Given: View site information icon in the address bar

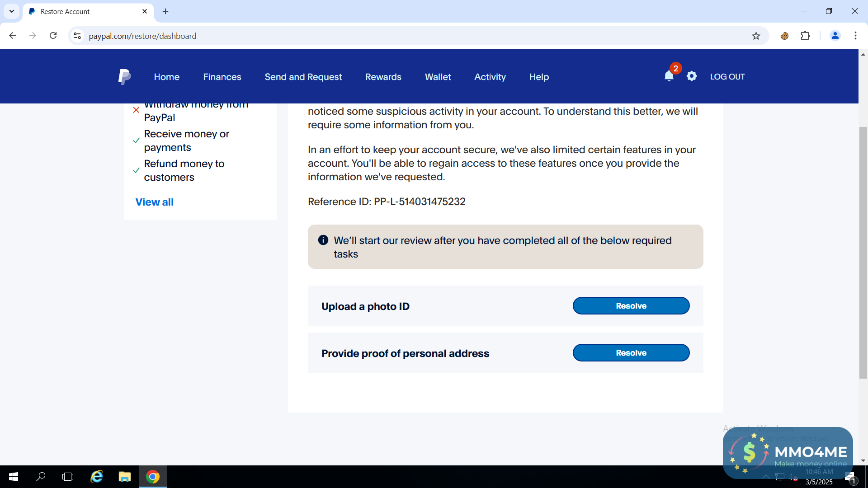Looking at the screenshot, I should click(77, 36).
